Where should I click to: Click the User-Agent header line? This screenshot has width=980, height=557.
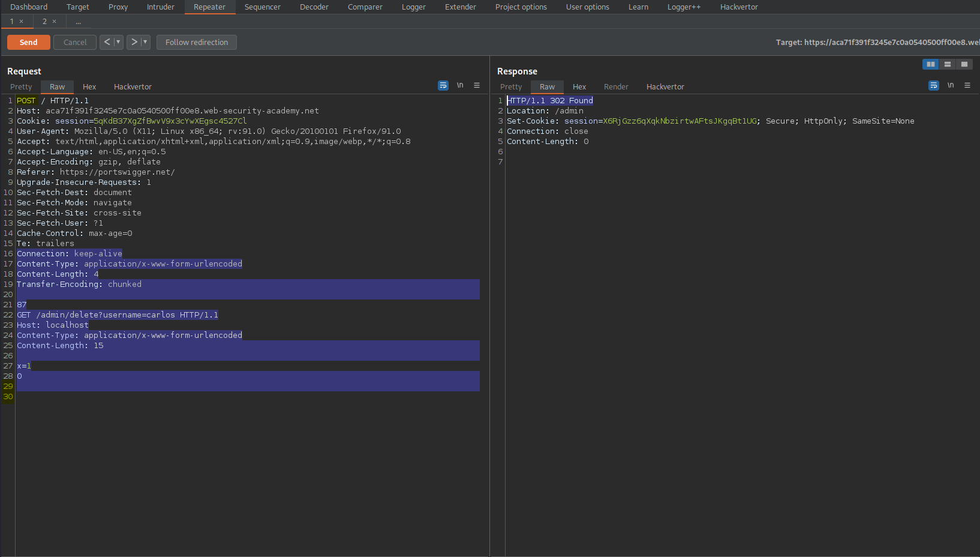click(x=209, y=131)
